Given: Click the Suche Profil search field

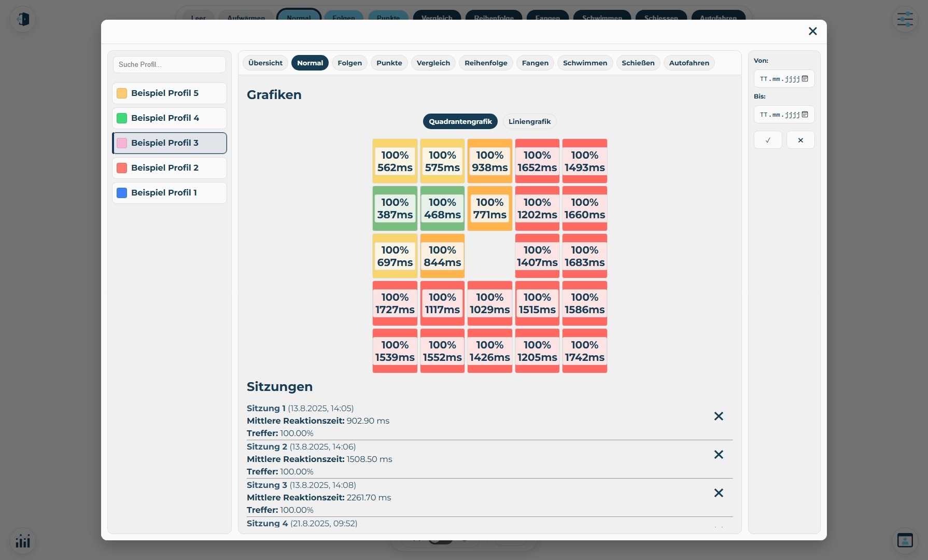Looking at the screenshot, I should point(169,65).
